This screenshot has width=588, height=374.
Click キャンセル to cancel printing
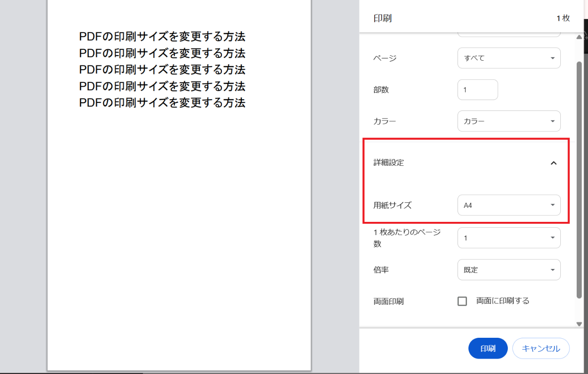[541, 348]
